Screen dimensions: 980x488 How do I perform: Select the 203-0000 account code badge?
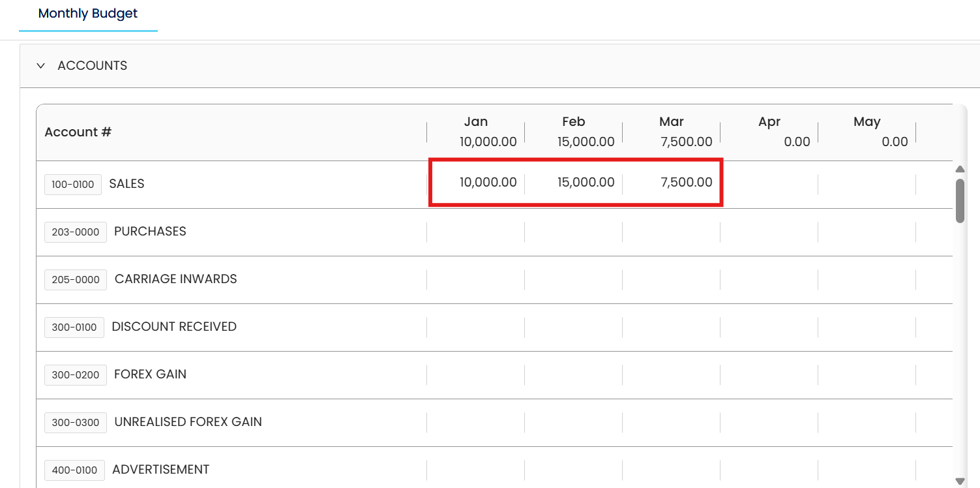[76, 232]
